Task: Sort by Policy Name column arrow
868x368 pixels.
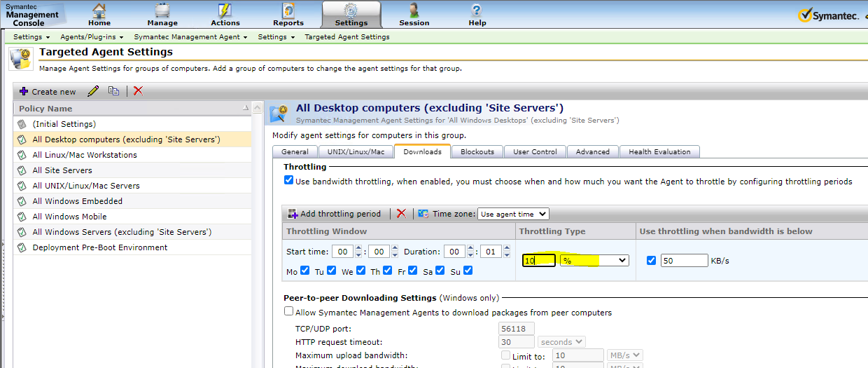Action: [245, 109]
